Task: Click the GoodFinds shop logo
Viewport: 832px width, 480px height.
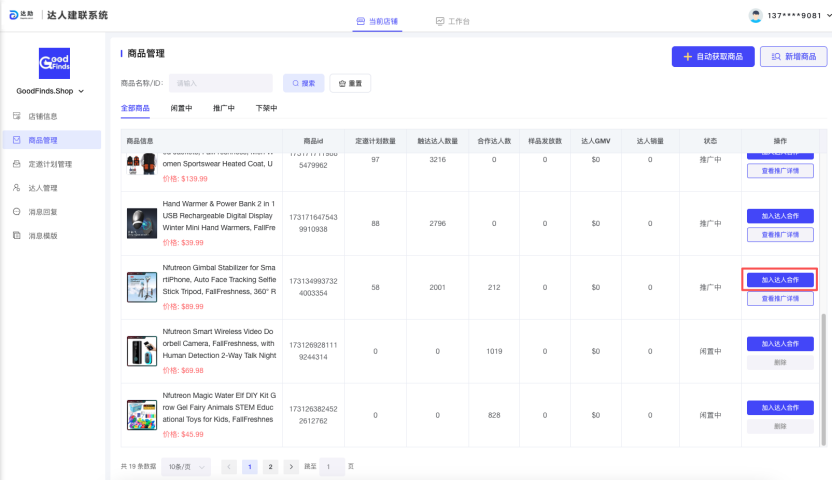Action: click(x=54, y=63)
